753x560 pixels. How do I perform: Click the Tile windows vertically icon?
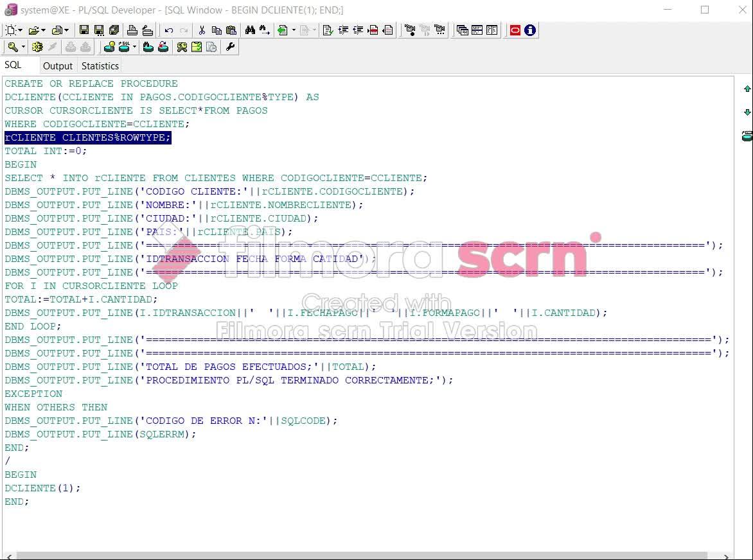click(492, 30)
